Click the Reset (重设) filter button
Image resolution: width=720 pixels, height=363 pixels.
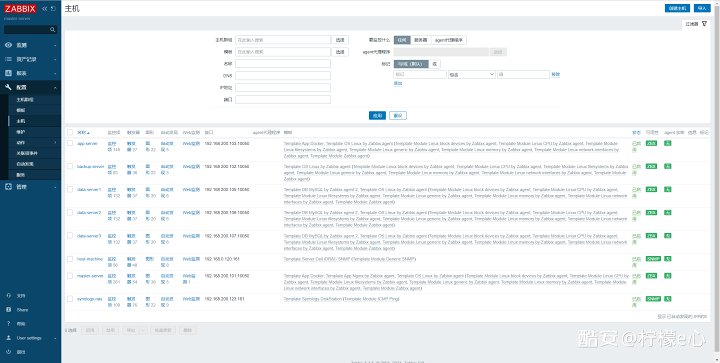coord(398,116)
